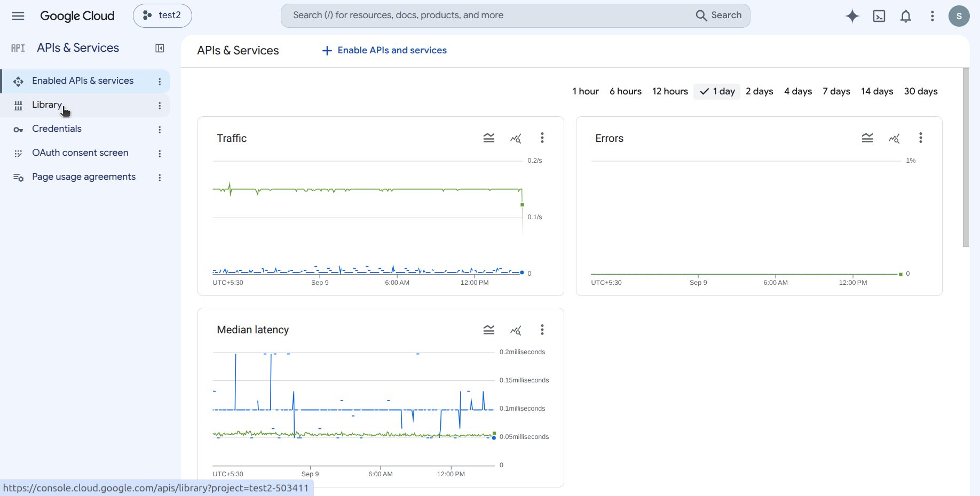Open the Gemini AI assistant sparkle icon
Viewport: 980px width, 496px height.
click(x=852, y=16)
